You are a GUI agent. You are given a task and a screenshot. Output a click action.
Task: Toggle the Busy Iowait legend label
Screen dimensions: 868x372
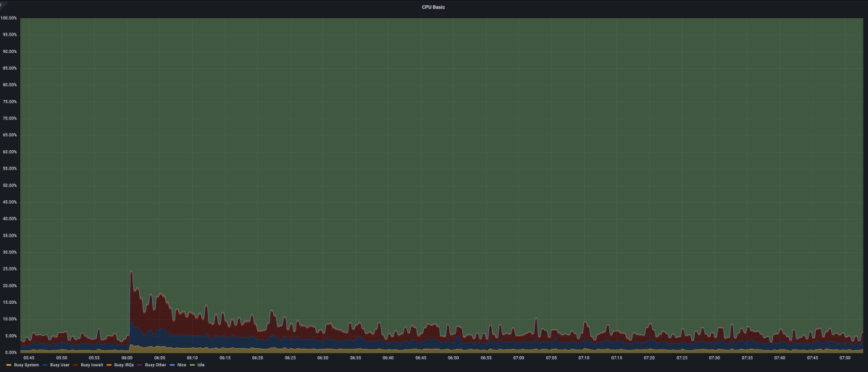tap(92, 365)
